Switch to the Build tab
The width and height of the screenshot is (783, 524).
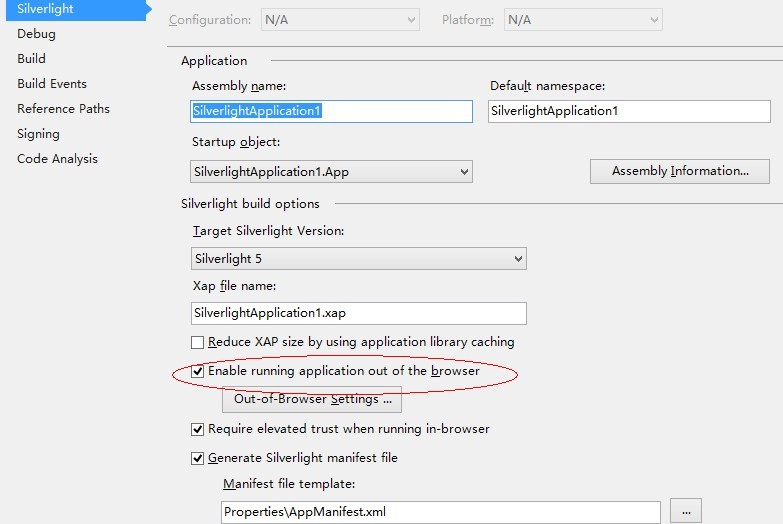(31, 59)
